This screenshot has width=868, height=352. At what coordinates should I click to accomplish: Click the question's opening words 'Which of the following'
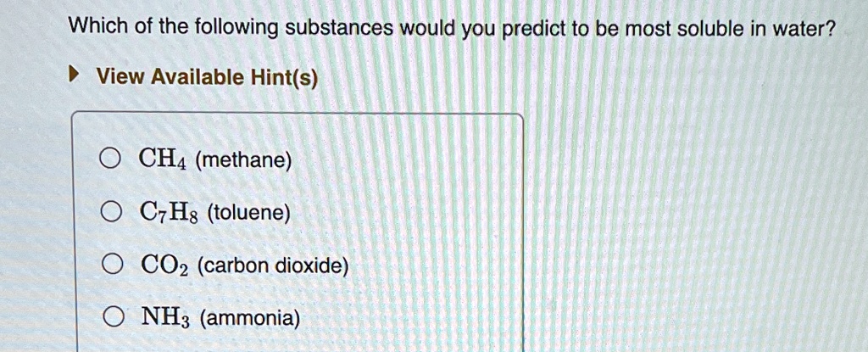tap(173, 28)
